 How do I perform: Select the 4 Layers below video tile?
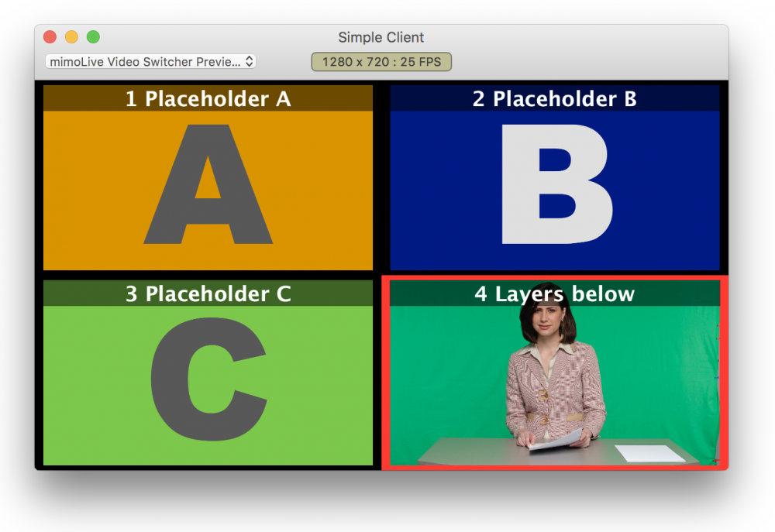point(555,373)
